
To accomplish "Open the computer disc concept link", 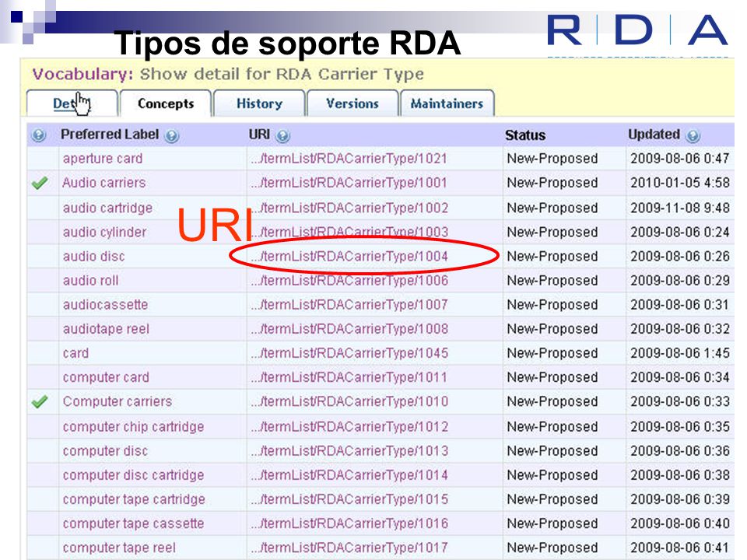I will (x=105, y=451).
